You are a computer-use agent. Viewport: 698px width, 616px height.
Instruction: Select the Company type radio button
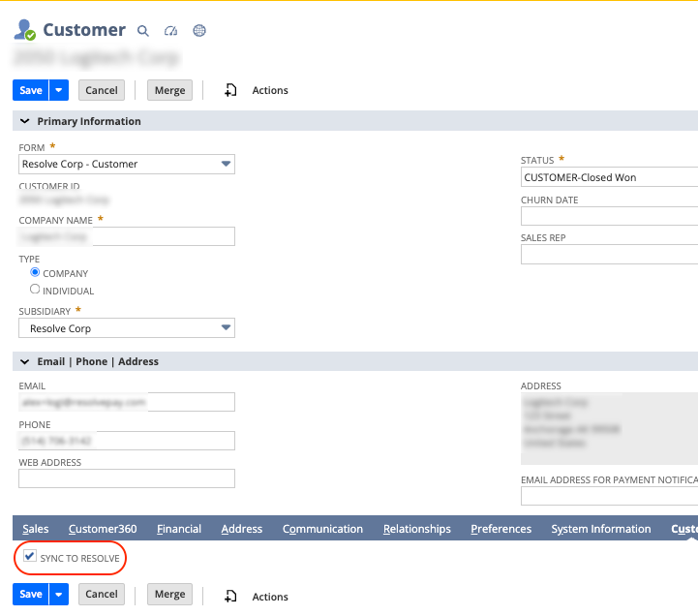click(35, 273)
